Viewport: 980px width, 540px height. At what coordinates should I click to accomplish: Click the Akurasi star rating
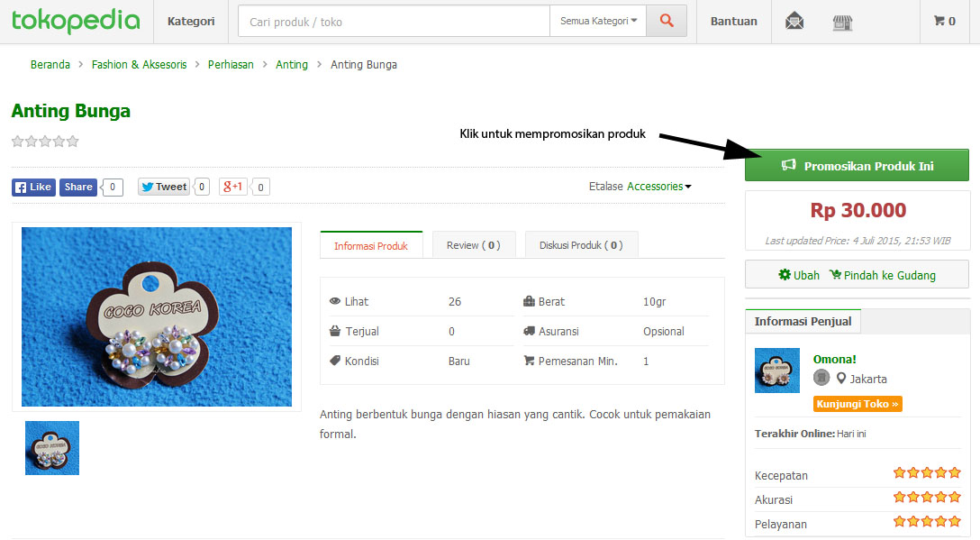[x=927, y=498]
